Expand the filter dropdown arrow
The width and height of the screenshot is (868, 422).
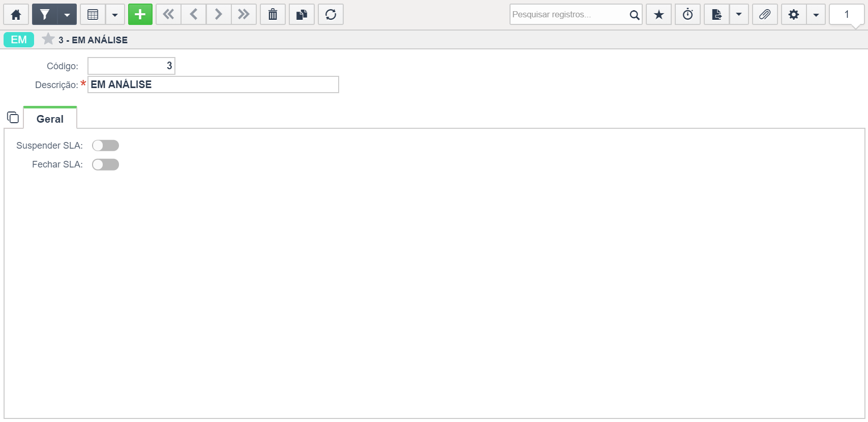click(67, 14)
